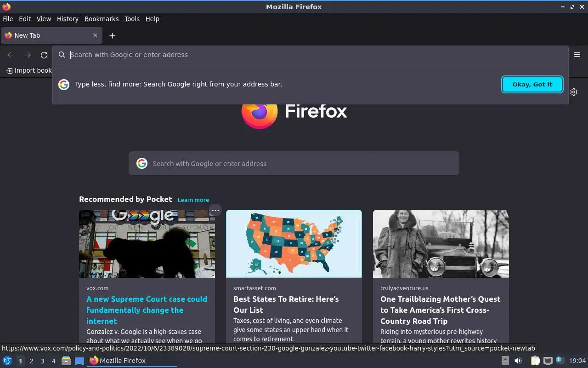This screenshot has height=368, width=588.
Task: Expand the system tray arrow icon
Action: pyautogui.click(x=505, y=361)
